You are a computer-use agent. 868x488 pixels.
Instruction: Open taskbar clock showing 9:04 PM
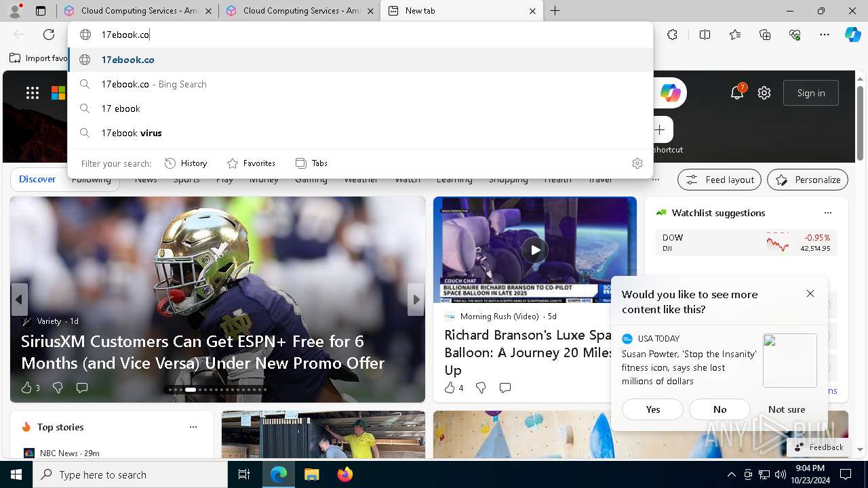pyautogui.click(x=810, y=474)
